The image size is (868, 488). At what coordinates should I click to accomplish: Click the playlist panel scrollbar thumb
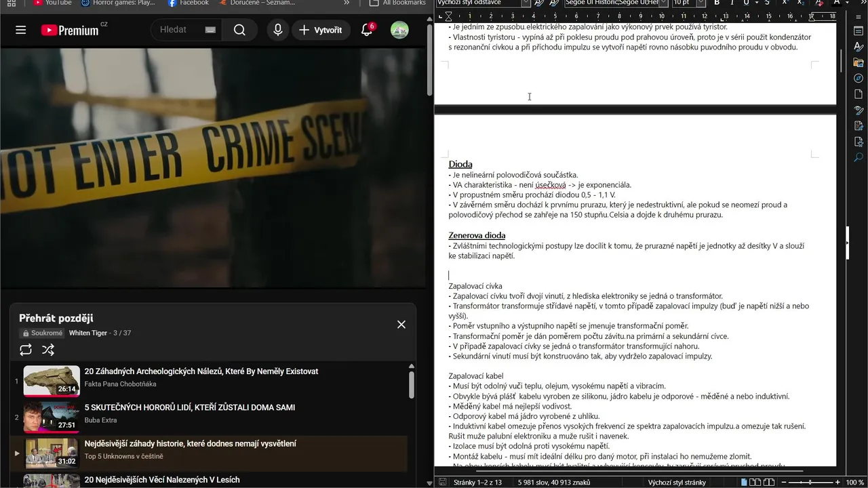[411, 384]
